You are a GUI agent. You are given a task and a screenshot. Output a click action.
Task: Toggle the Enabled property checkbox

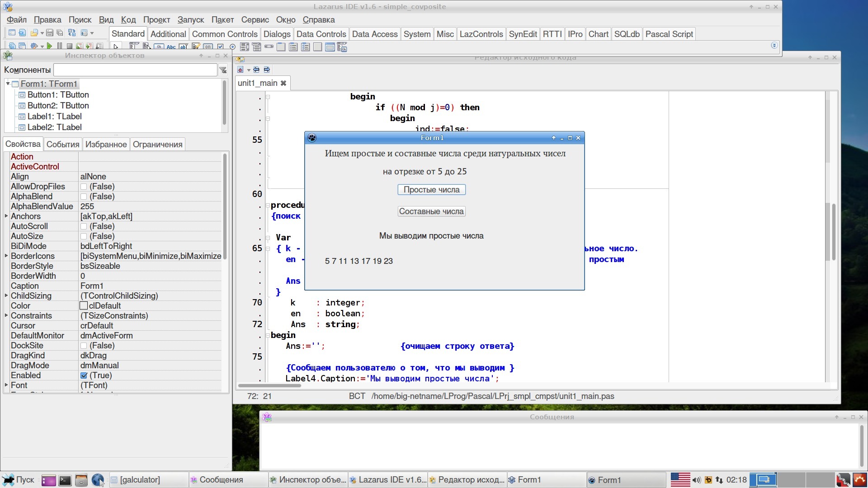[x=84, y=375]
